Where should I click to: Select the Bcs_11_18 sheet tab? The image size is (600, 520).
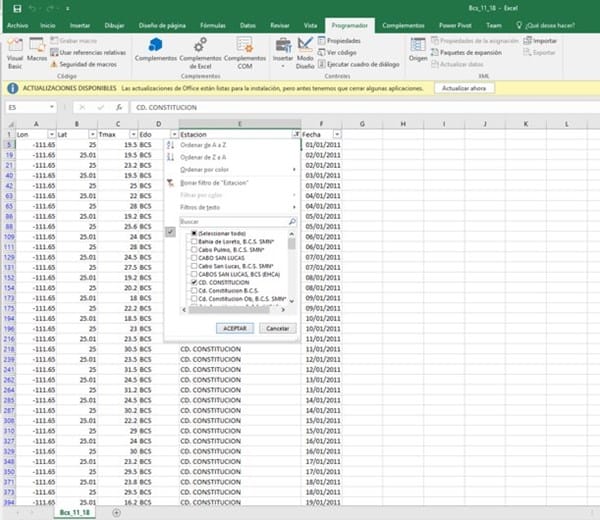(71, 512)
